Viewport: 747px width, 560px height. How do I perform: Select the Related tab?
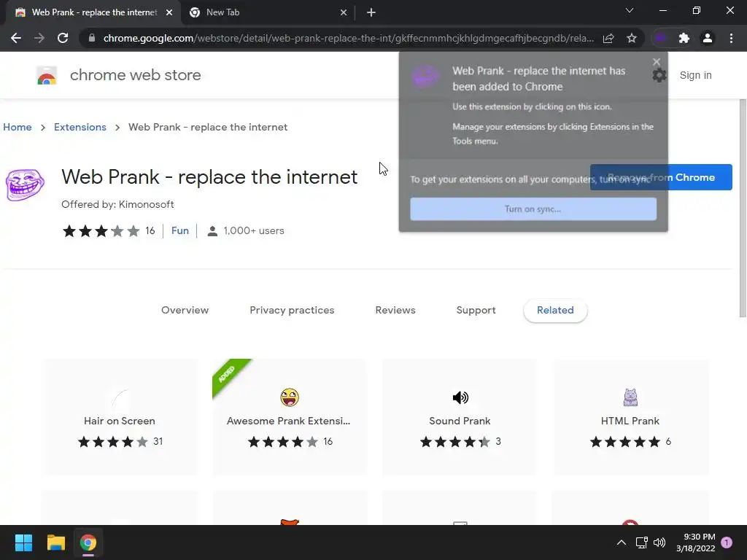point(555,311)
